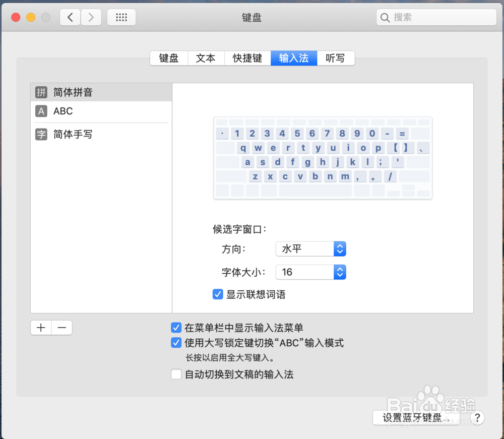Viewport: 504px width, 439px height.
Task: Open help via the question mark icon
Action: (x=477, y=418)
